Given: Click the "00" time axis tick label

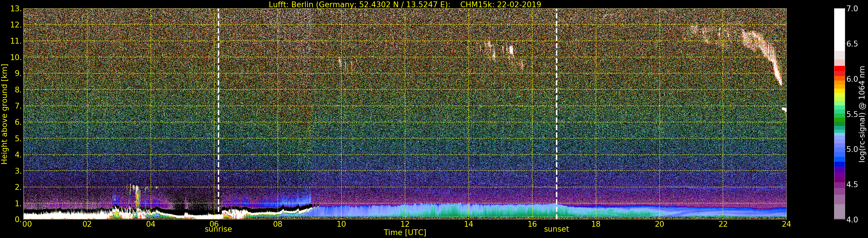Looking at the screenshot, I should point(27,224).
